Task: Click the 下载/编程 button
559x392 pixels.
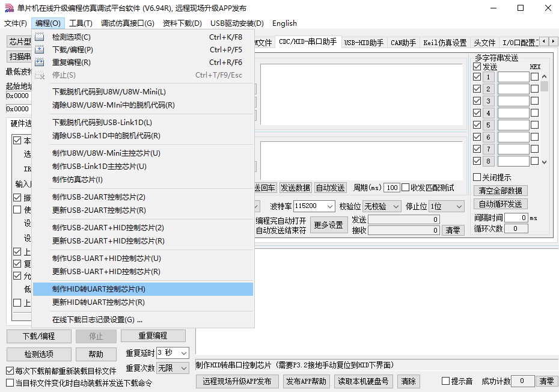Action: pyautogui.click(x=39, y=336)
